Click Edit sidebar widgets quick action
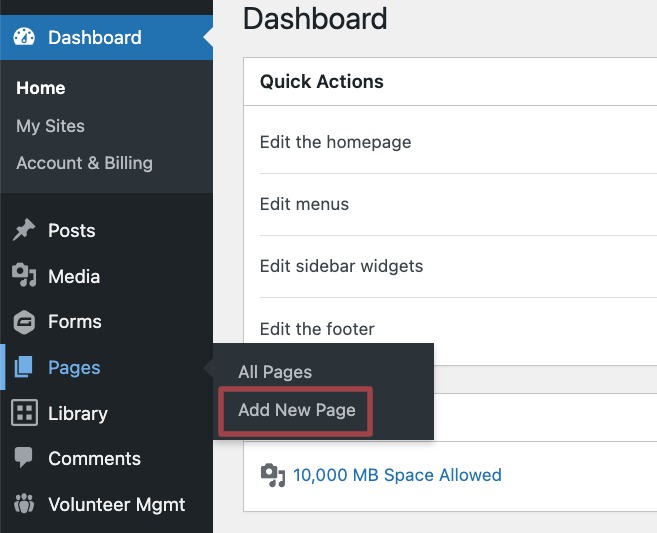Screen dimensions: 657x533 pyautogui.click(x=341, y=266)
